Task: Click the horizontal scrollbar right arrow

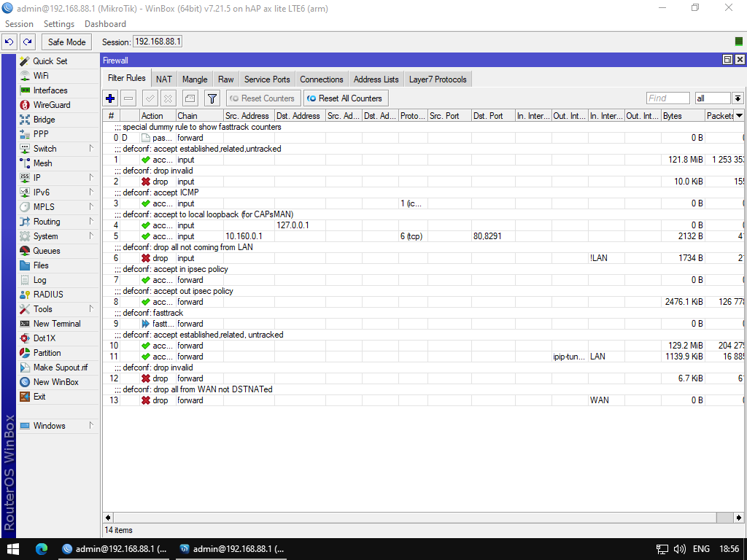Action: [x=738, y=518]
